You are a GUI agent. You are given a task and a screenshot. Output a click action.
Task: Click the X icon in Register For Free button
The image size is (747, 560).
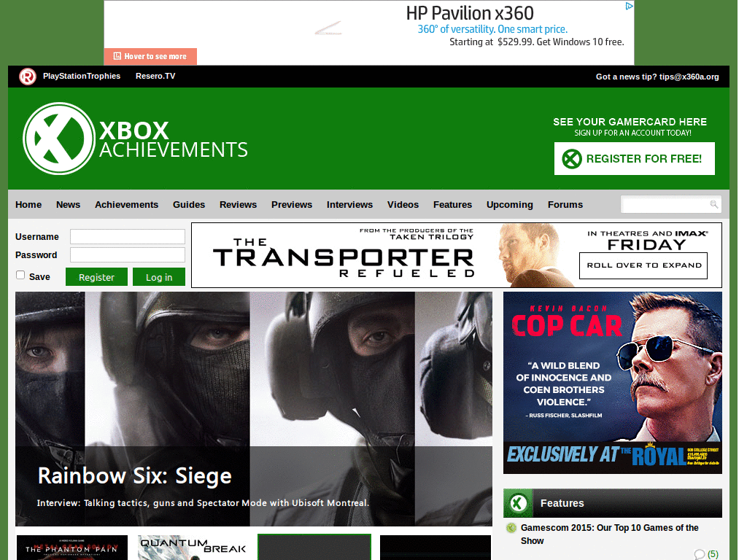click(572, 159)
